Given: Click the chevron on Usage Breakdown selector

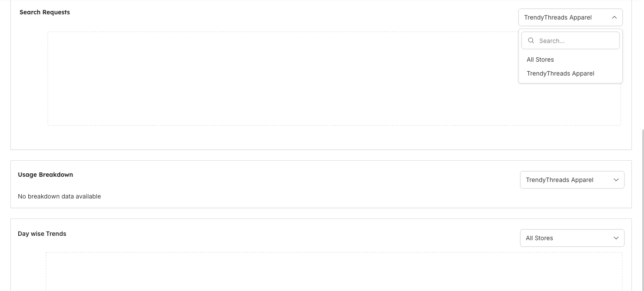Looking at the screenshot, I should click(616, 179).
